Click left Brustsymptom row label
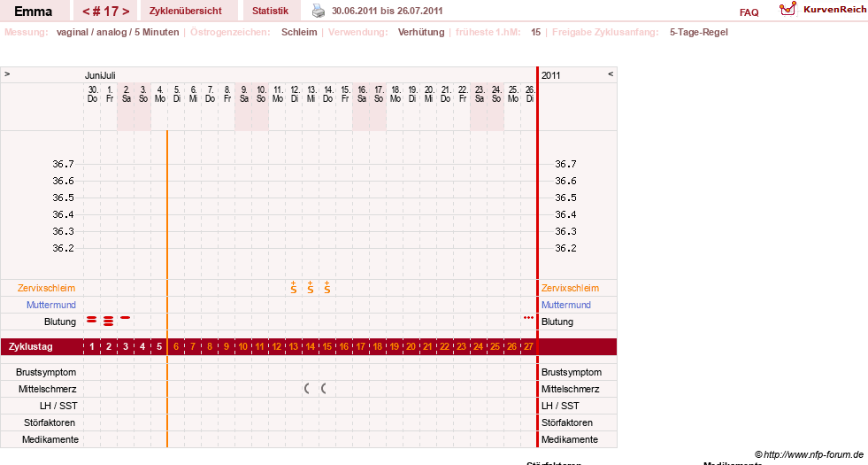Viewport: 868px width, 465px height. point(46,372)
